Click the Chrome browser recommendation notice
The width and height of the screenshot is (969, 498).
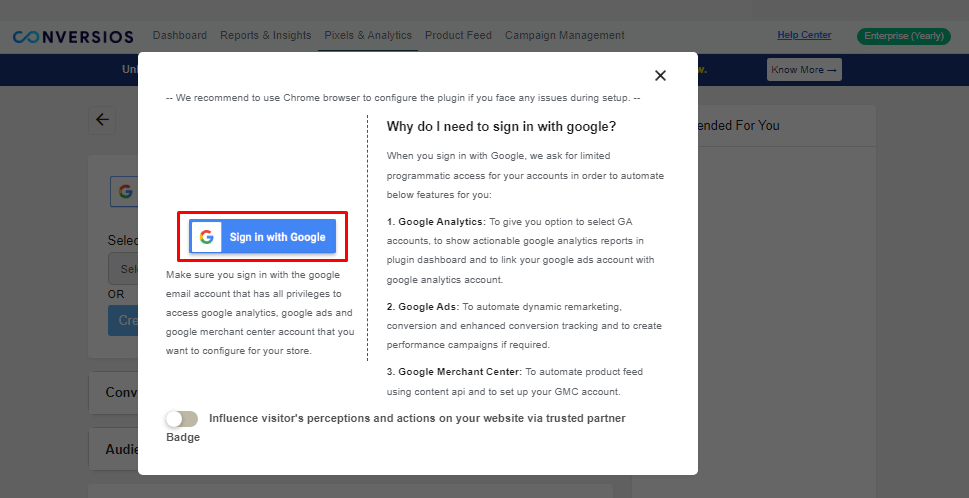point(403,98)
